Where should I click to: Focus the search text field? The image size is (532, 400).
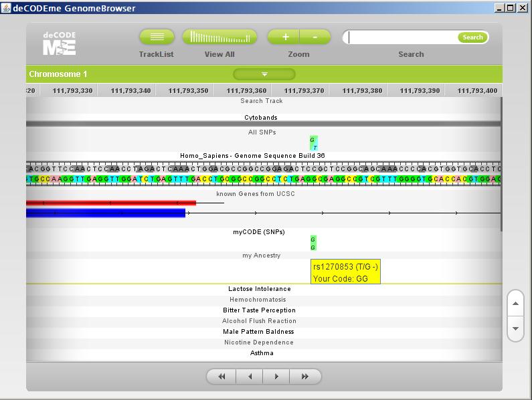(402, 37)
